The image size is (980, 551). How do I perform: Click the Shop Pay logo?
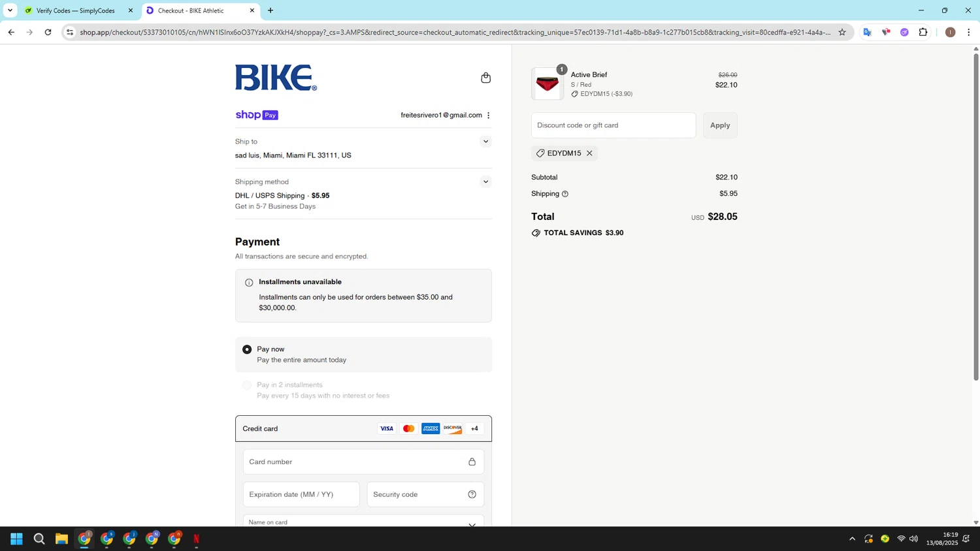click(x=257, y=115)
